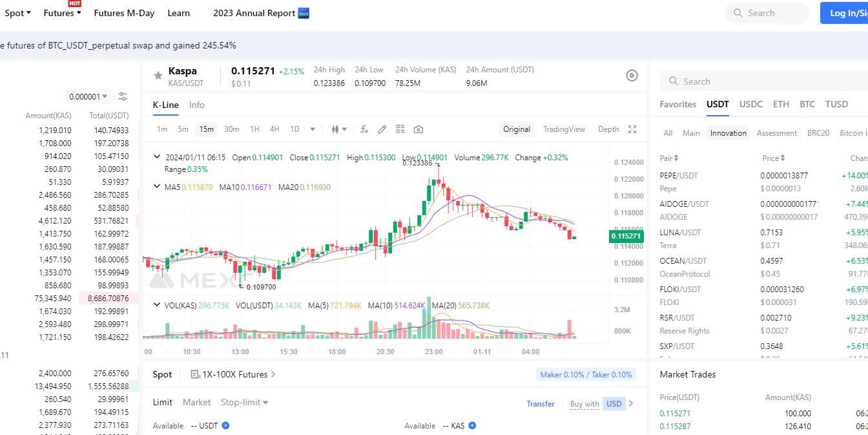Screen dimensions: 868x435
Task: Collapse the VOL(KAS) legend chevron
Action: [157, 305]
